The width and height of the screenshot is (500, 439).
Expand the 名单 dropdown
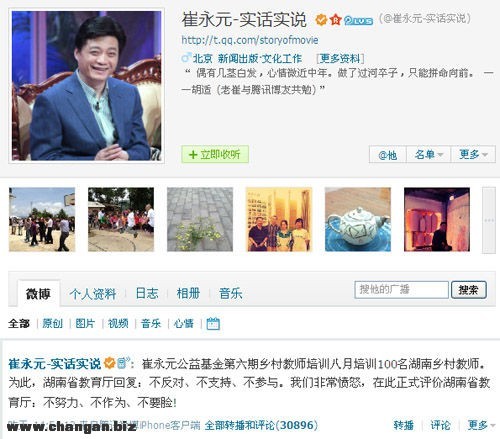point(429,154)
